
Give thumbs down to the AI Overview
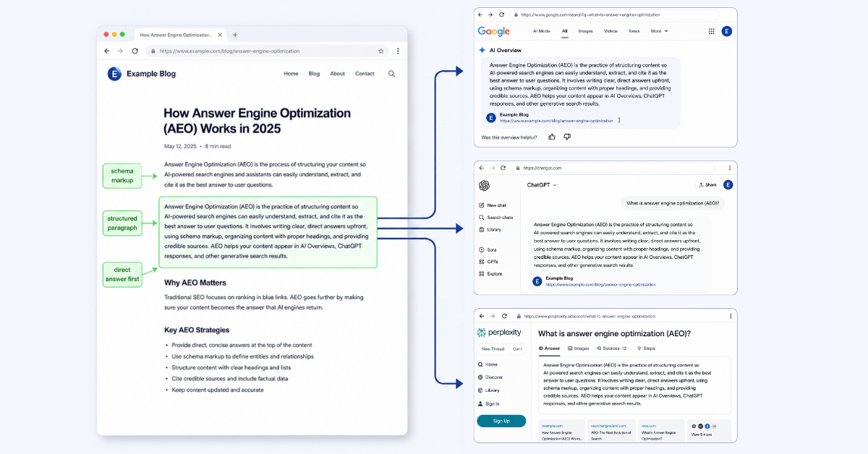tap(567, 137)
